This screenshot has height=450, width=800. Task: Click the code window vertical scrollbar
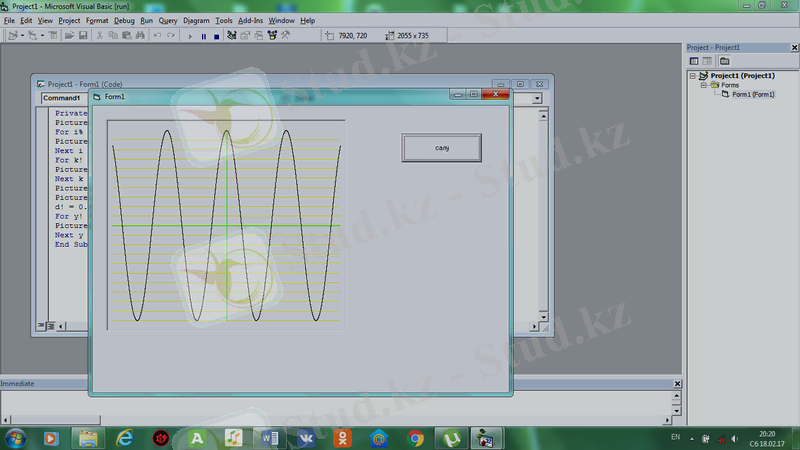click(x=543, y=220)
